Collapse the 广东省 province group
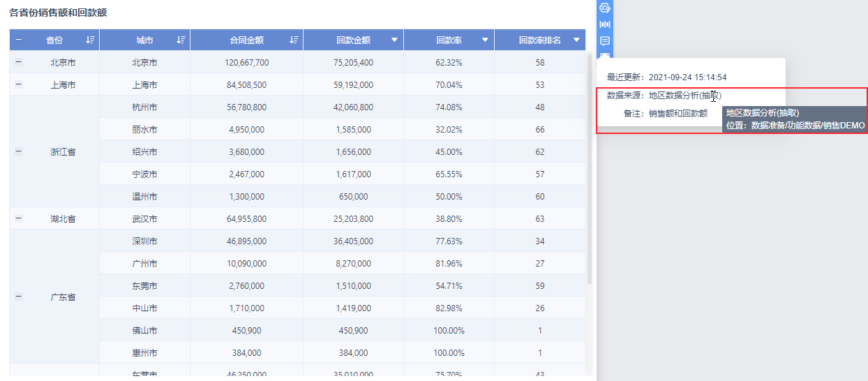The width and height of the screenshot is (868, 381). pos(19,297)
